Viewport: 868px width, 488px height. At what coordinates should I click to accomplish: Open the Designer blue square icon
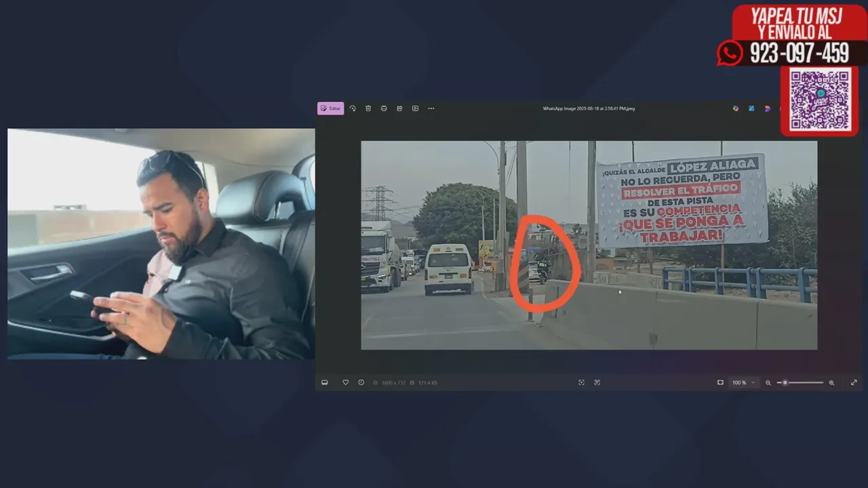(x=751, y=108)
